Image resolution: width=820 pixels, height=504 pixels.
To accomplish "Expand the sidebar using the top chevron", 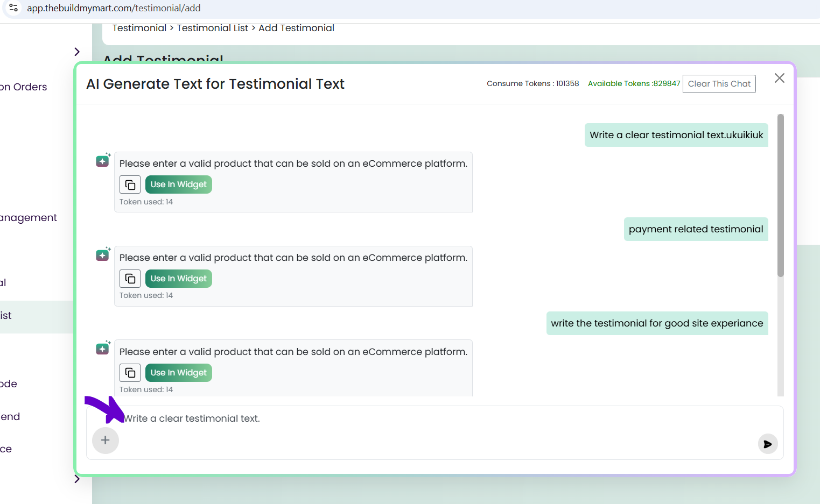I will click(x=77, y=52).
